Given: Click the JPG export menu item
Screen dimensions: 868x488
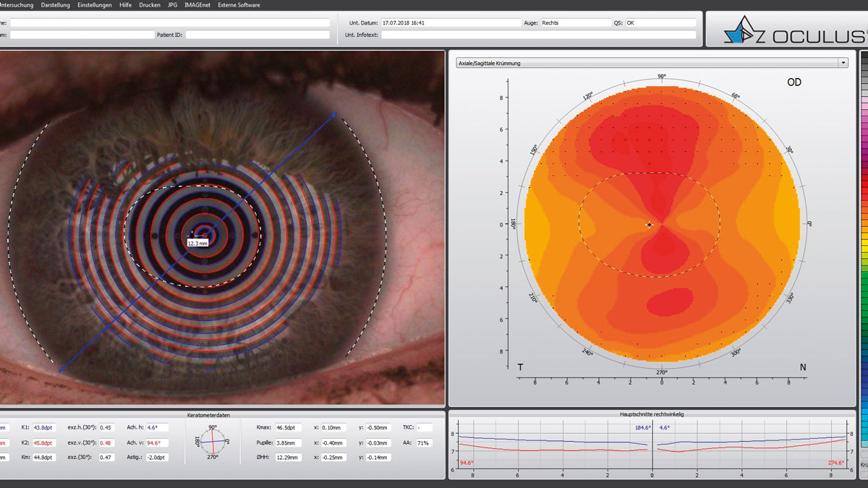Looking at the screenshot, I should [x=172, y=5].
